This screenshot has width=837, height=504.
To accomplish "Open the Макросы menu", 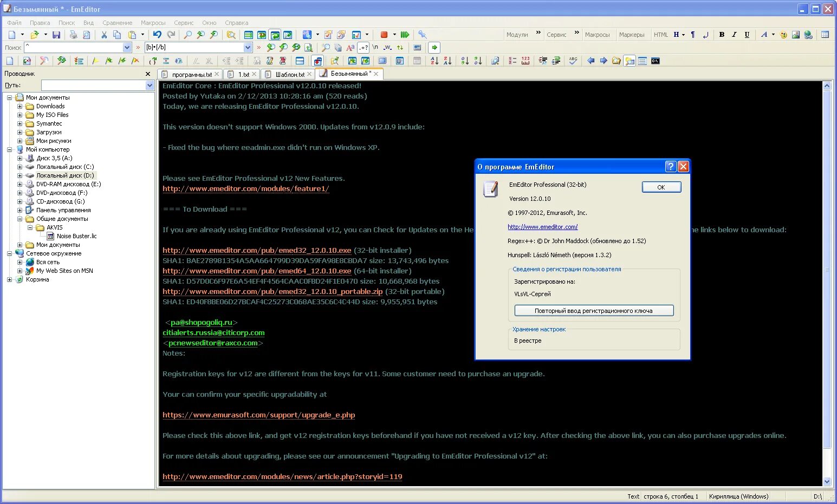I will 153,23.
